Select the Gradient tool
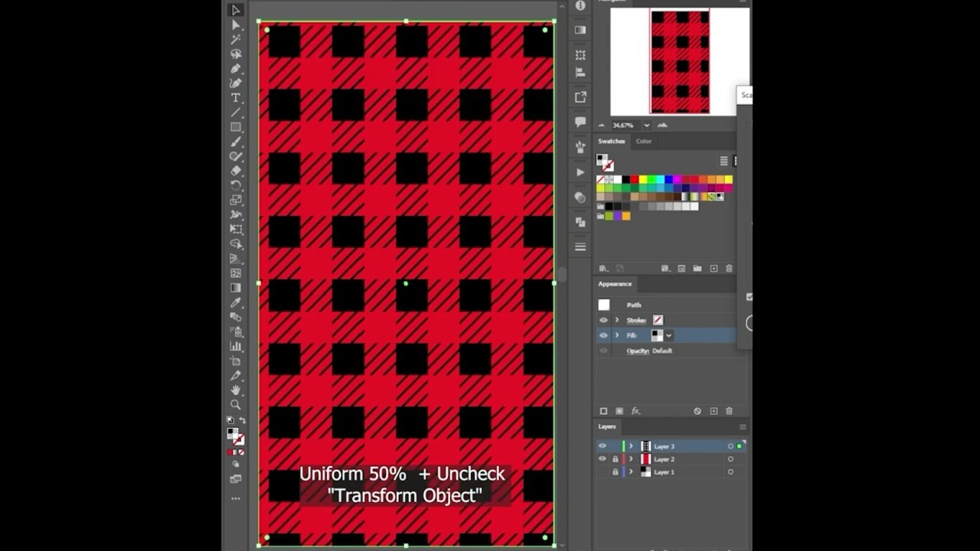Image resolution: width=980 pixels, height=551 pixels. 236,288
